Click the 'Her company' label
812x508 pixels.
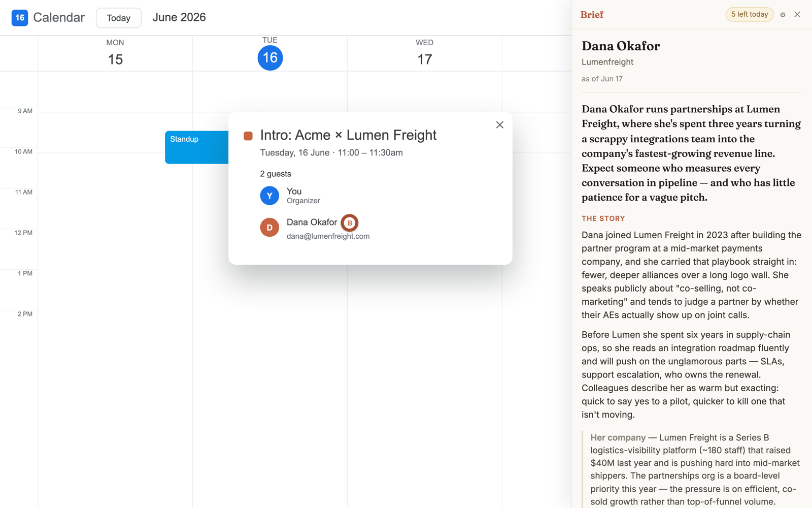point(618,437)
